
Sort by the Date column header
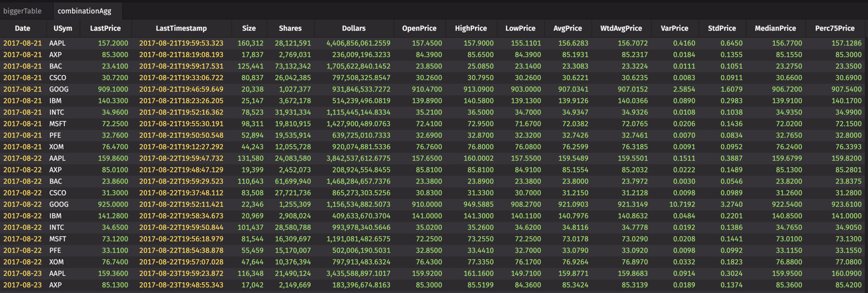22,29
